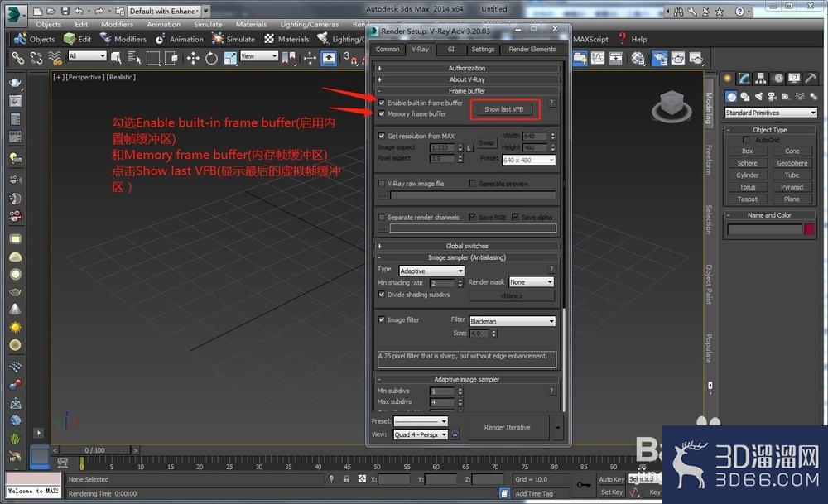
Task: Select the Select and Link tool
Action: pos(18,58)
